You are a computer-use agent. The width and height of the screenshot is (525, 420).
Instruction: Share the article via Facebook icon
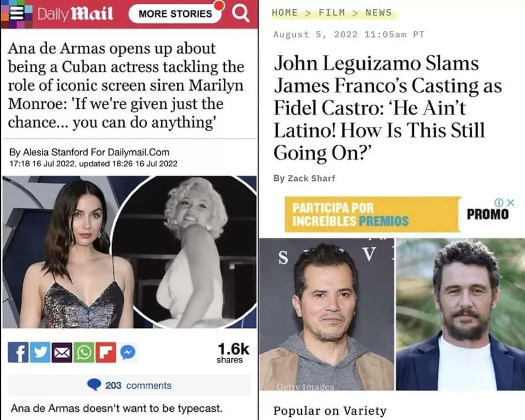pyautogui.click(x=19, y=352)
